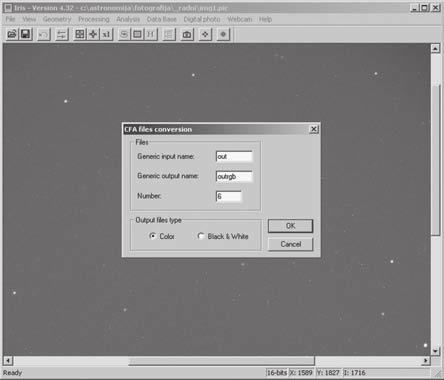The width and height of the screenshot is (444, 380).
Task: Click the I: 1716 status bar value
Action: point(355,373)
